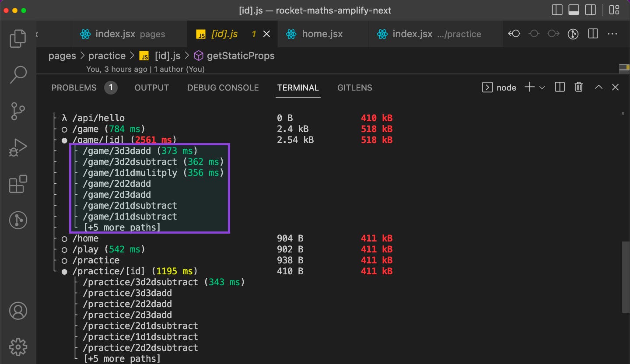Screen dimensions: 630x364
Task: Click getStaticProps breadcrumb symbol
Action: 234,56
